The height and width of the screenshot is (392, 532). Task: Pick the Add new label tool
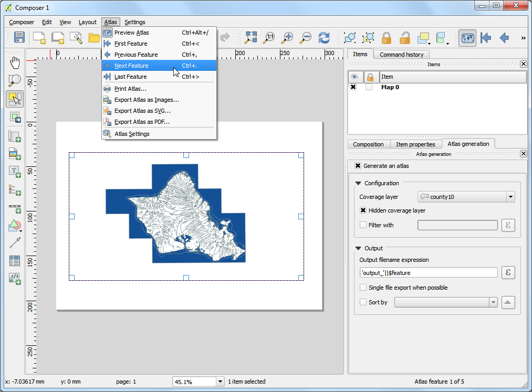pos(15,171)
